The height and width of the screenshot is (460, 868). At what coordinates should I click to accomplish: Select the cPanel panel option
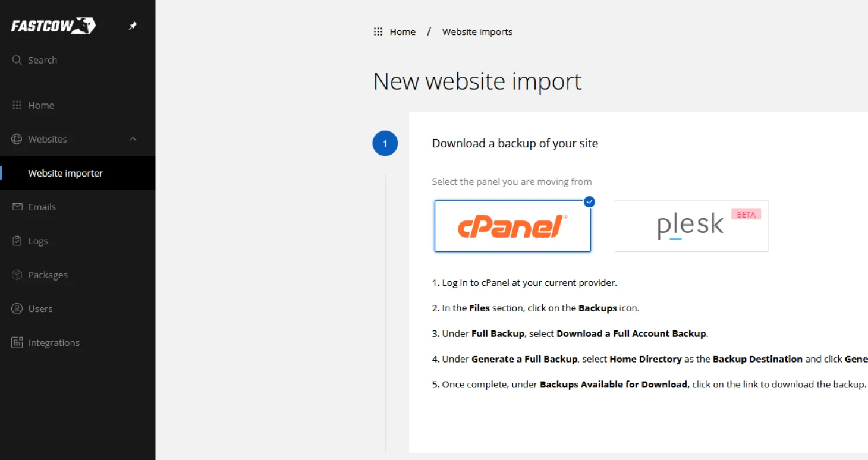click(x=512, y=226)
